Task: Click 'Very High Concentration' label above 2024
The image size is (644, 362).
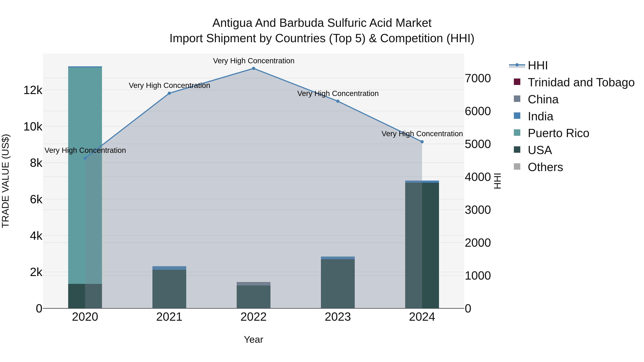Action: 422,134
